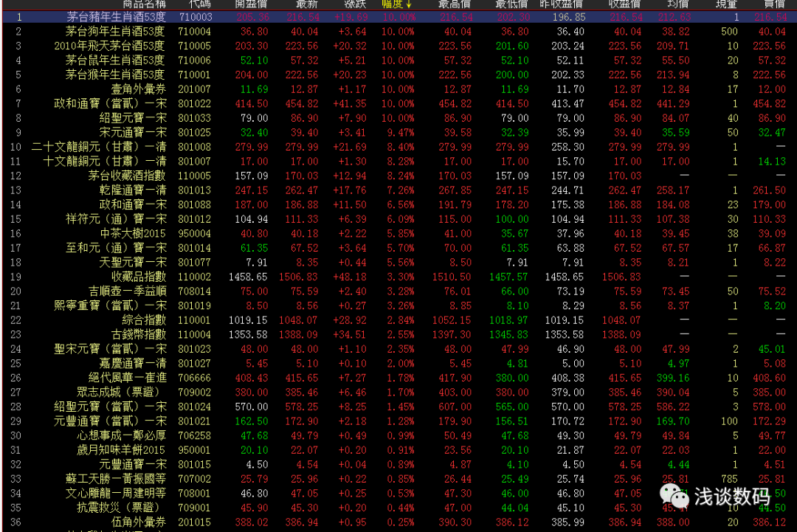797x532 pixels.
Task: Click previous close value 196.85
Action: [568, 17]
